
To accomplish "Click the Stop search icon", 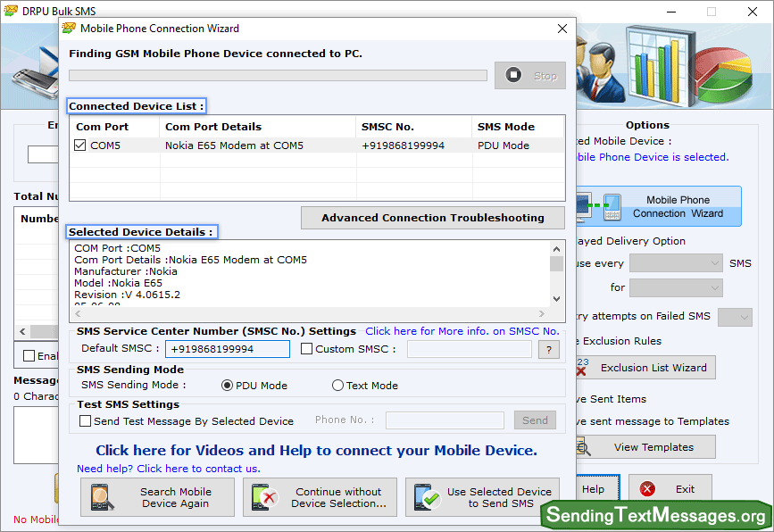I will [x=513, y=75].
